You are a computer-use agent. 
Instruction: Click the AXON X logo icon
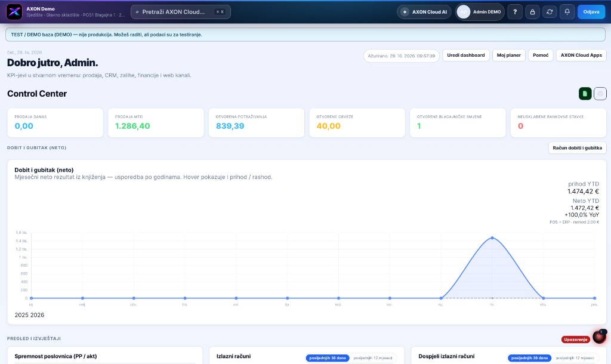pyautogui.click(x=14, y=12)
